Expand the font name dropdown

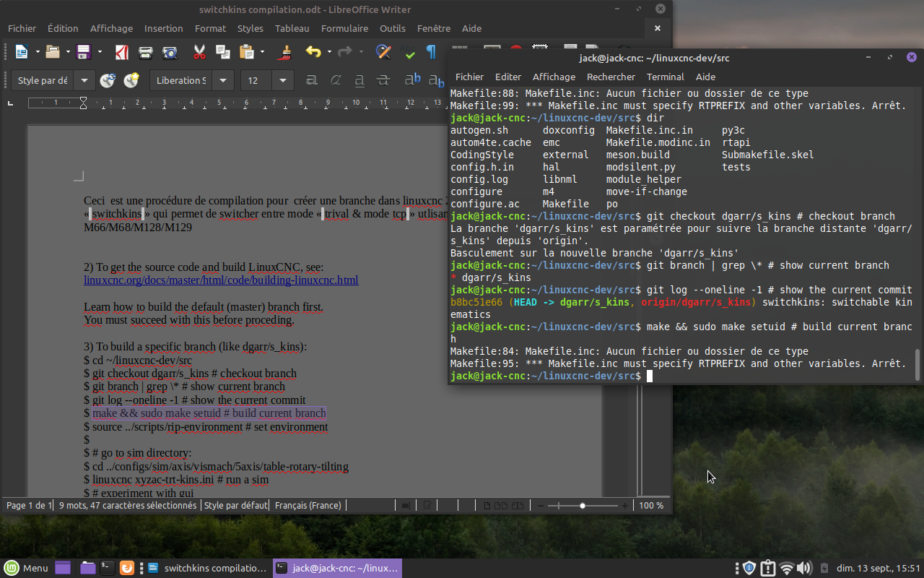(x=224, y=80)
